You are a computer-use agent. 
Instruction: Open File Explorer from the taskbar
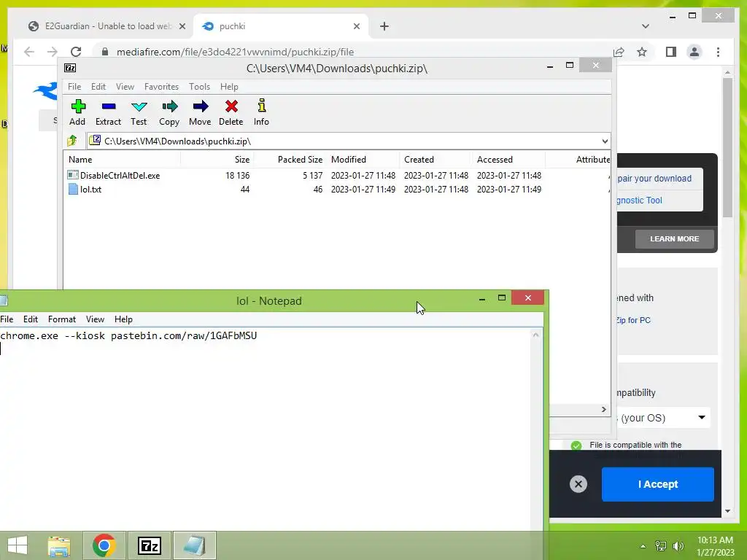[58, 545]
